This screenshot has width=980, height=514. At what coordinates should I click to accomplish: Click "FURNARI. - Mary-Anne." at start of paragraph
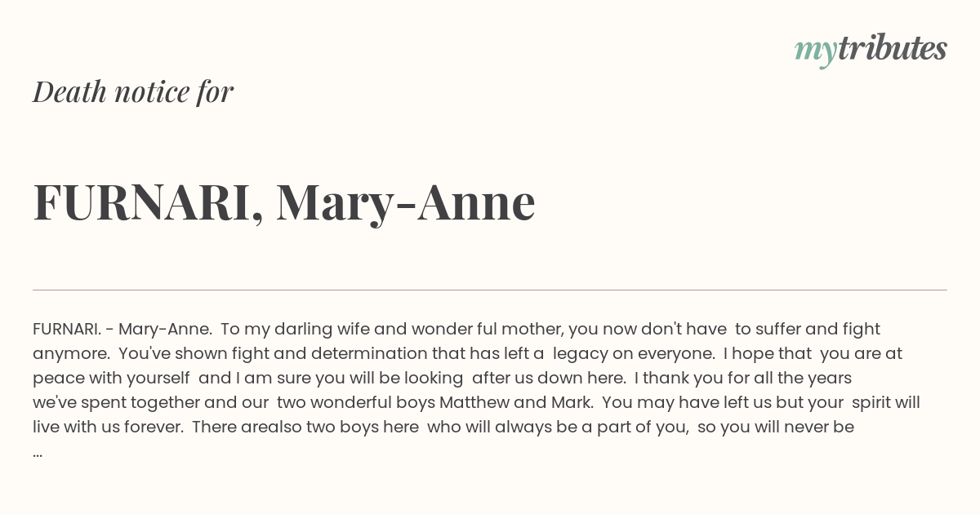click(122, 329)
